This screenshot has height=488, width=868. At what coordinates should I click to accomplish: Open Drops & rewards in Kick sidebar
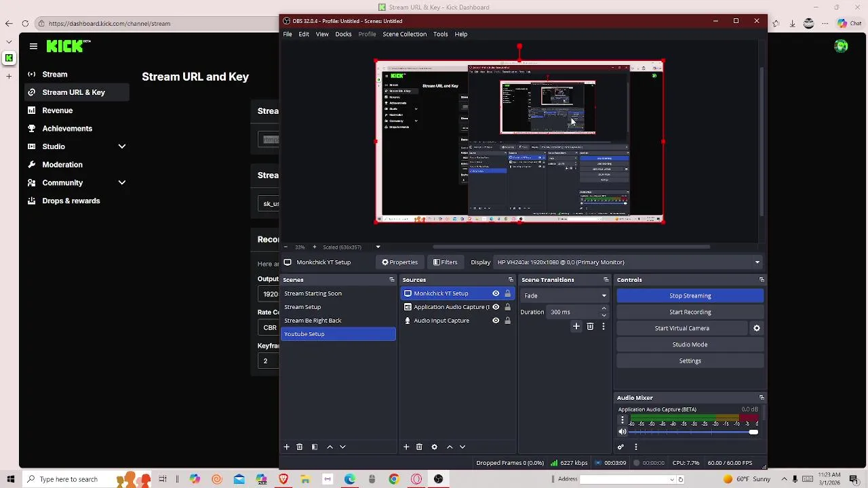[x=71, y=201]
